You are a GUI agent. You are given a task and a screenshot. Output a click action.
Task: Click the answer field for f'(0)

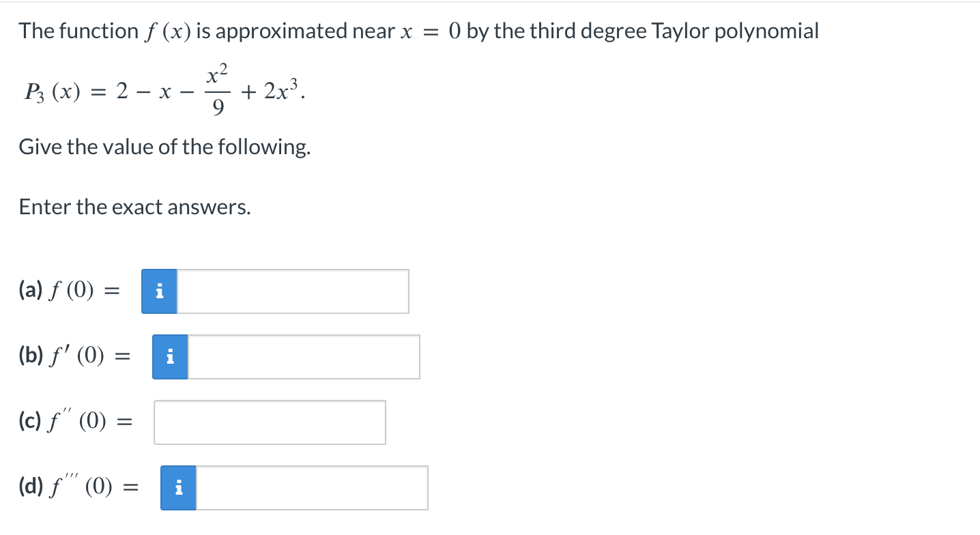[304, 356]
